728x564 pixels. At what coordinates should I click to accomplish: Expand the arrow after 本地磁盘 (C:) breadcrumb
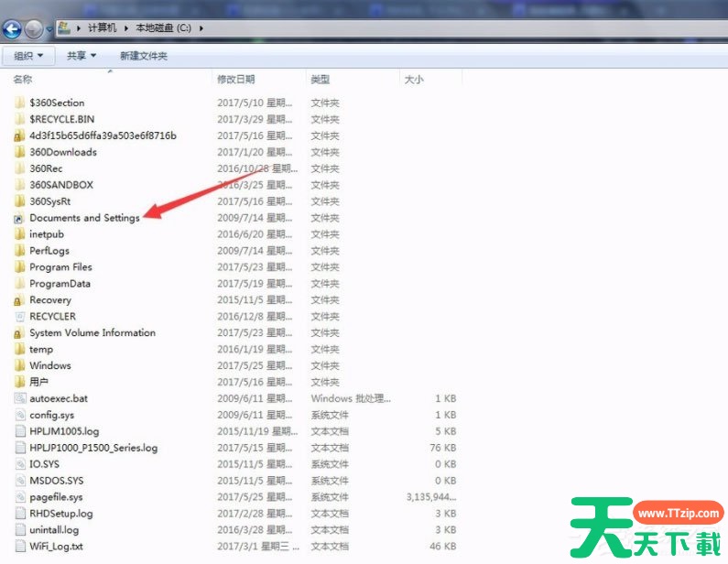(x=200, y=28)
